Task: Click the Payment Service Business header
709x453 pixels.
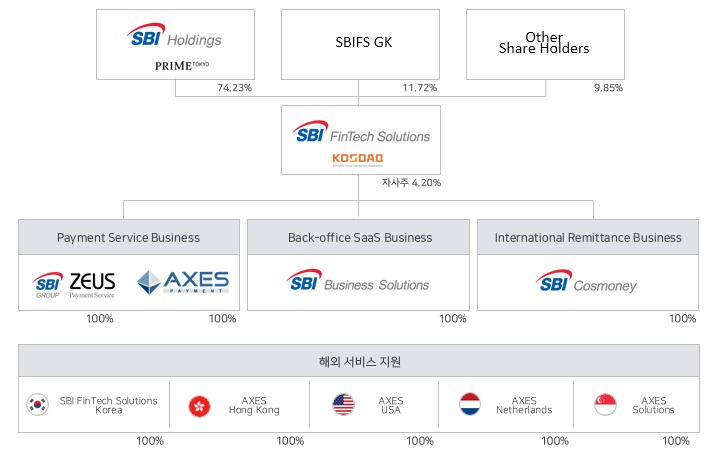Action: pos(129,237)
